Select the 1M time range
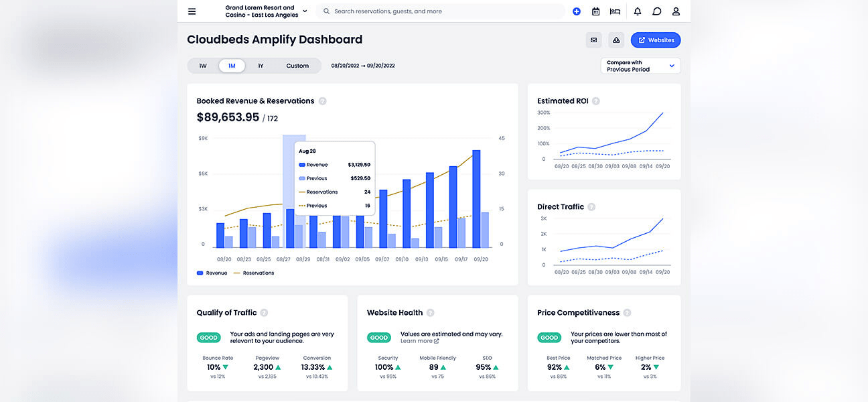Image resolution: width=868 pixels, height=402 pixels. coord(232,66)
